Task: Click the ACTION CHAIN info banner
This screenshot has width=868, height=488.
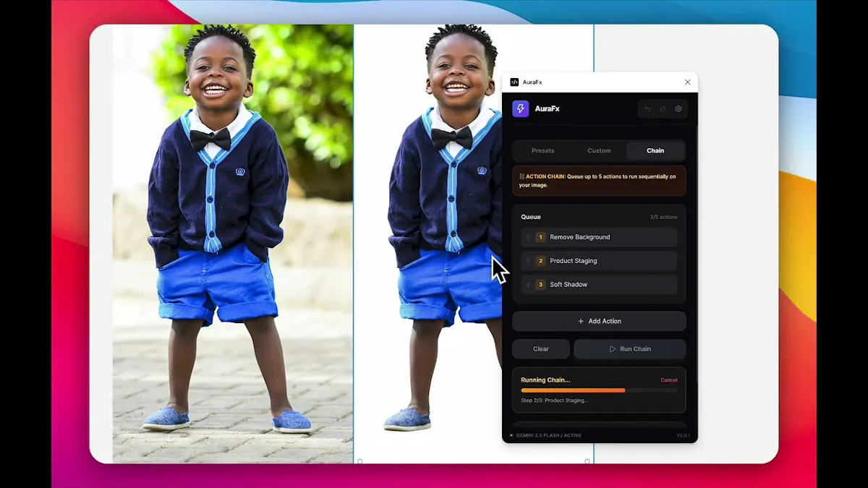Action: click(x=599, y=181)
